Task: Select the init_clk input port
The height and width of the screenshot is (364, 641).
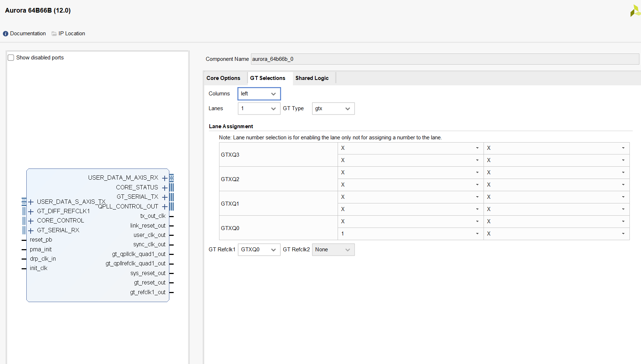Action: click(39, 268)
